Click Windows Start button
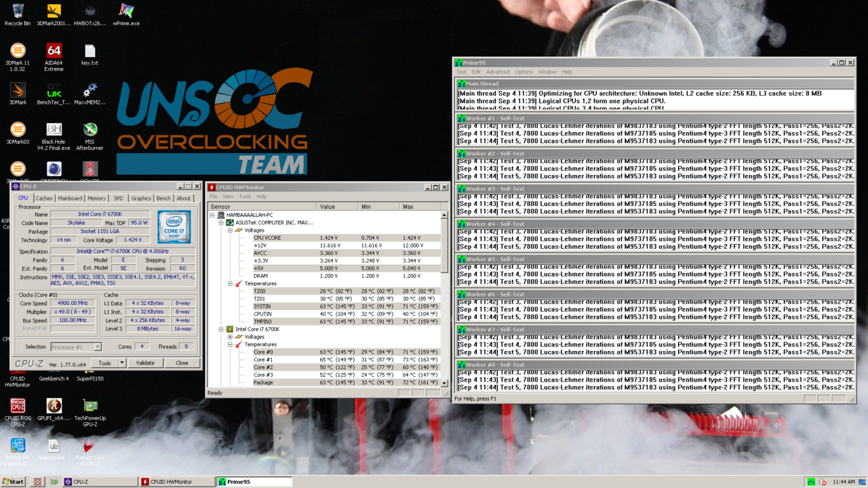This screenshot has height=488, width=868. [x=14, y=482]
